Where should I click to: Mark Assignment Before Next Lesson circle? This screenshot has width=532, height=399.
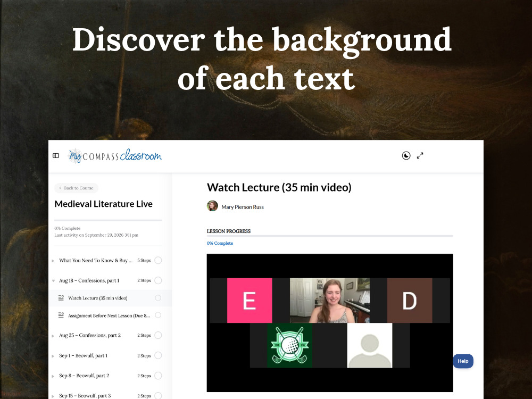click(x=158, y=315)
